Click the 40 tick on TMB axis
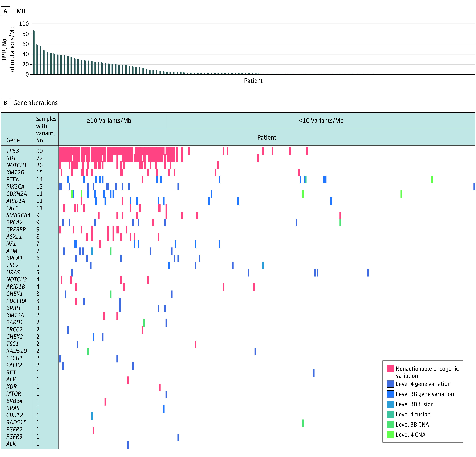Image resolution: width=476 pixels, height=457 pixels. pyautogui.click(x=25, y=54)
